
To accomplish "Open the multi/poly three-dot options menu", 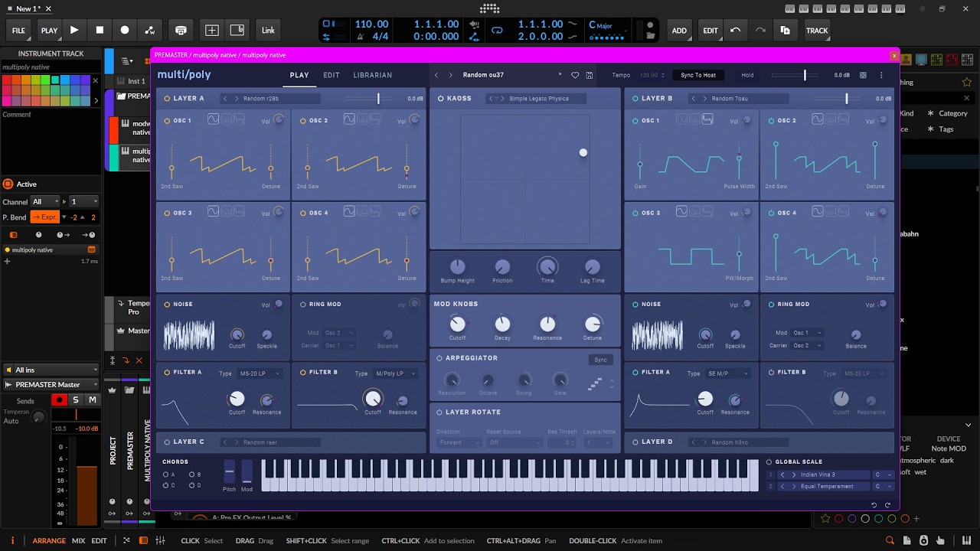I will [881, 75].
